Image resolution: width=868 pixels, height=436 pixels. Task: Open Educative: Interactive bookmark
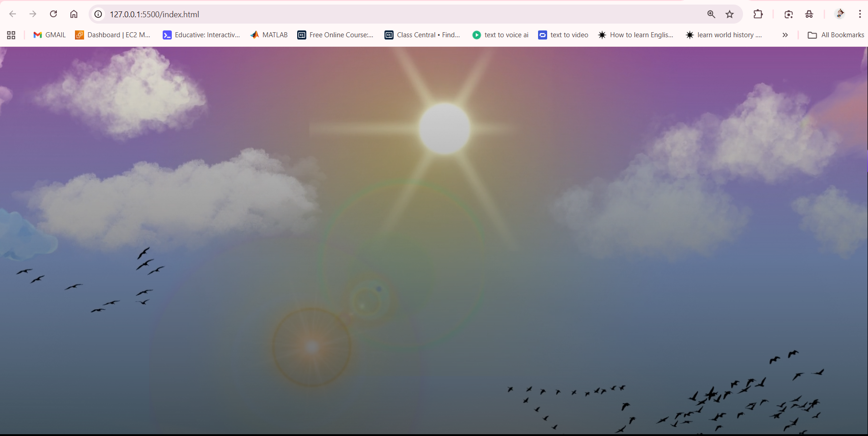[x=201, y=35]
